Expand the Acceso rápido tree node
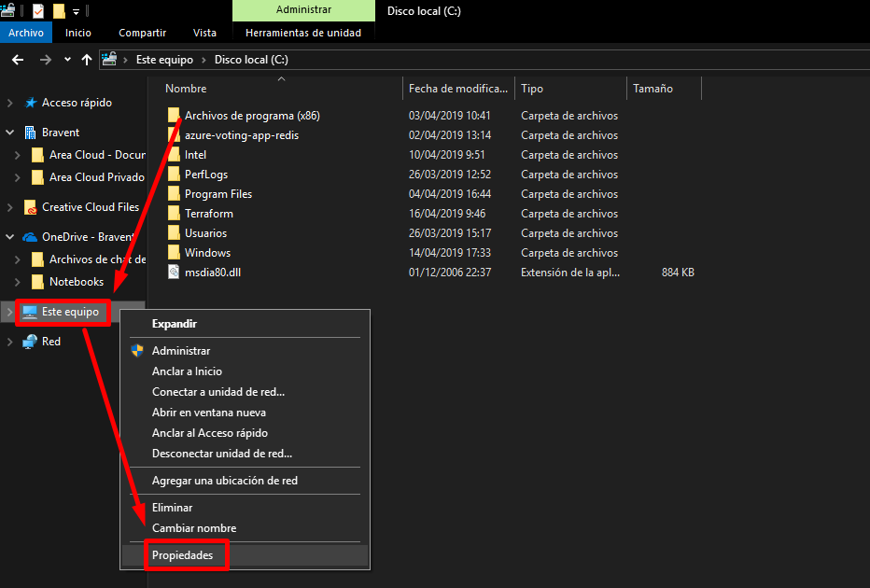870x588 pixels. click(9, 103)
